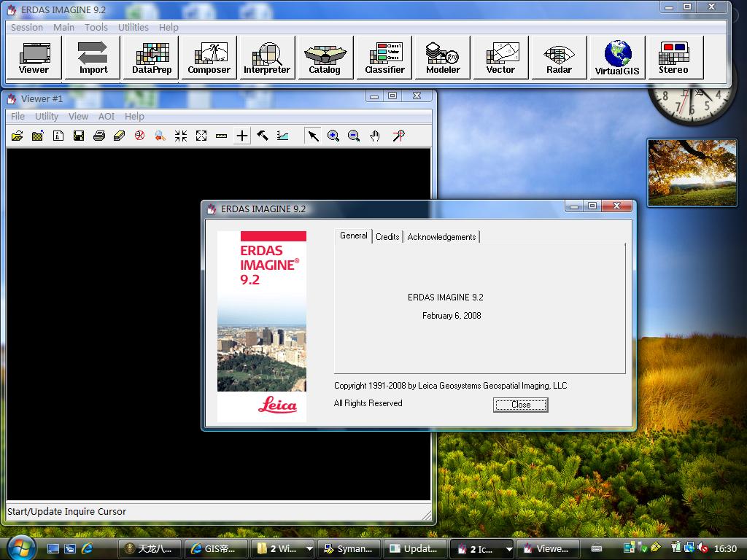747x560 pixels.
Task: Expand the '2 Ic...' taskbar group arrow
Action: (x=508, y=548)
